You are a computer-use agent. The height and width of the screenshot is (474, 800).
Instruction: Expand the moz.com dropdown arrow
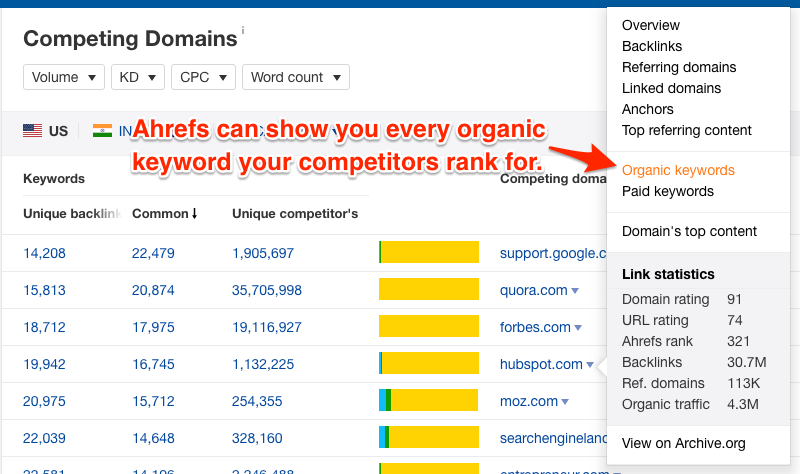[565, 402]
